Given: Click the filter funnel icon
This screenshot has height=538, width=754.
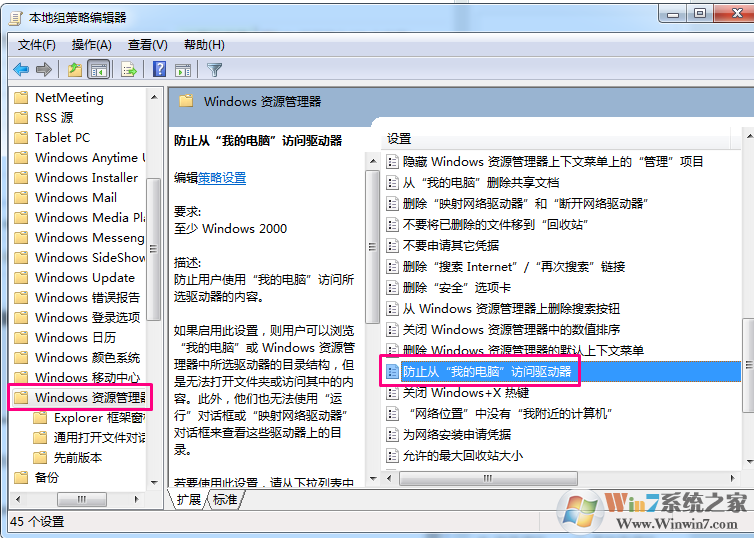Looking at the screenshot, I should pyautogui.click(x=214, y=70).
